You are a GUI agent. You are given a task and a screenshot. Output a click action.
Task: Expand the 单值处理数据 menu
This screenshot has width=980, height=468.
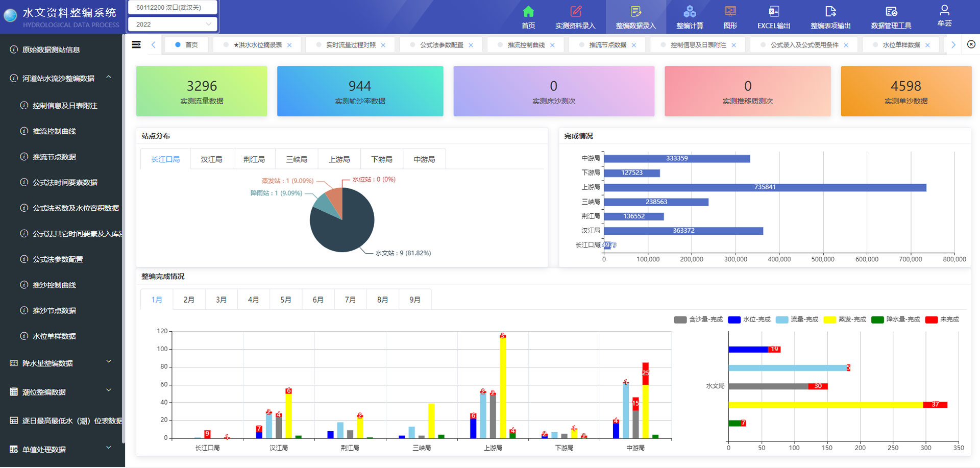tap(109, 448)
